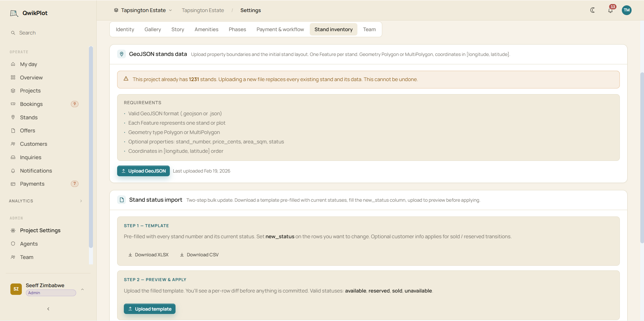Switch to the Amenities tab
Image resolution: width=644 pixels, height=321 pixels.
(206, 29)
